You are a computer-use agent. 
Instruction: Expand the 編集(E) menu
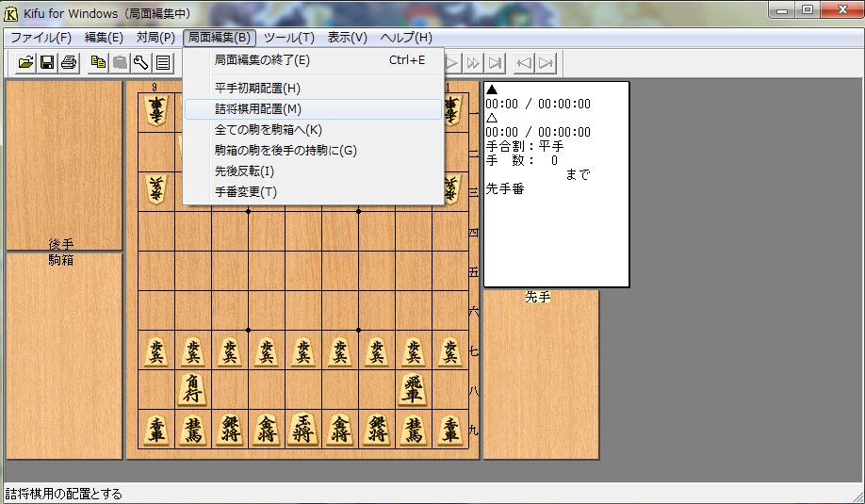(104, 38)
